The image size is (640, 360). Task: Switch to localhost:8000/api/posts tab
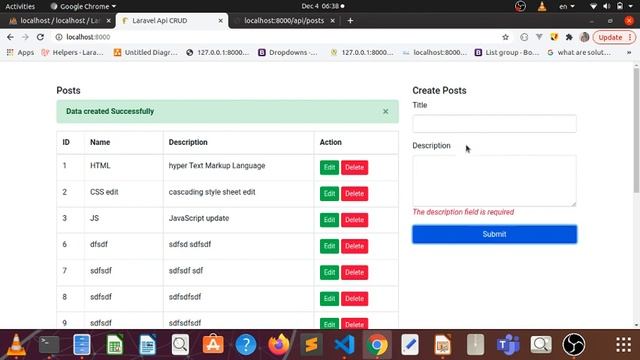coord(284,20)
